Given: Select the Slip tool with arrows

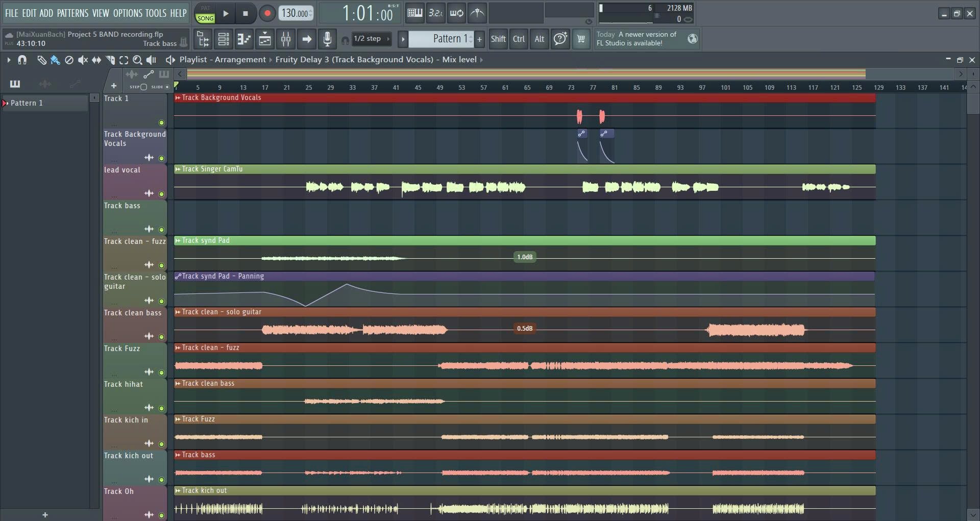Looking at the screenshot, I should 96,60.
